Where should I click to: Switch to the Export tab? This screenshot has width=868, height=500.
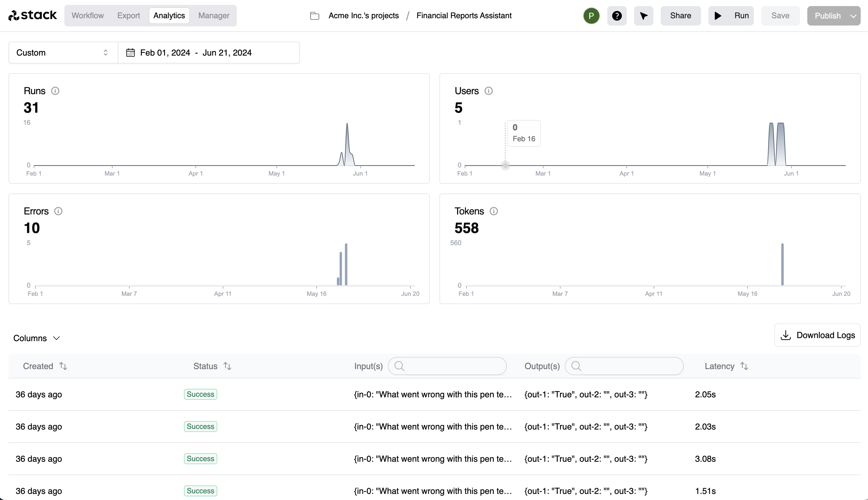click(x=128, y=15)
